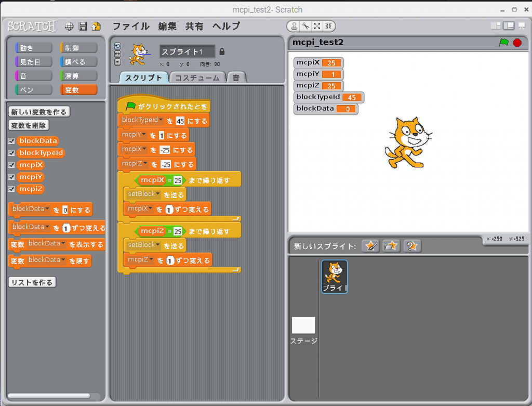Get a surprise sprite
Viewport: 532px width, 406px height.
coord(412,246)
